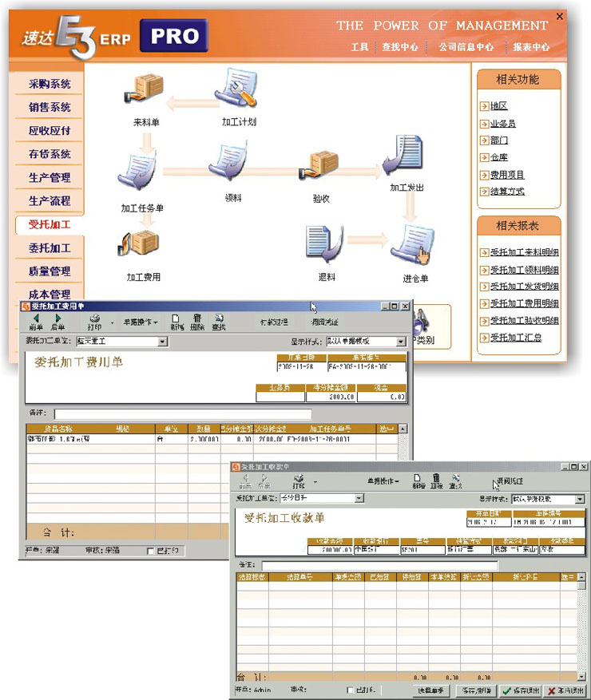
Task: Select 生产管理 in left sidebar
Action: click(x=50, y=177)
